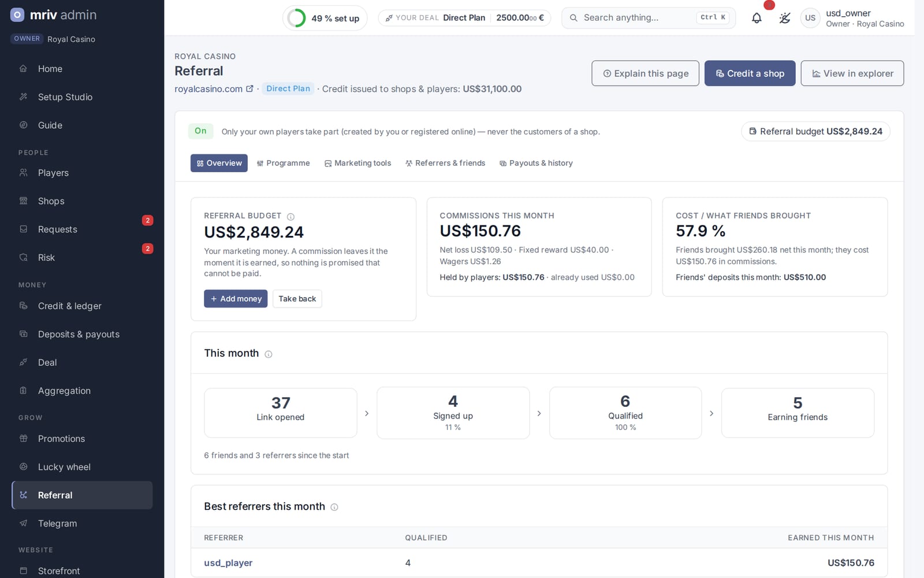The height and width of the screenshot is (578, 924).
Task: Click the Lucky wheel sidebar icon
Action: coord(24,466)
